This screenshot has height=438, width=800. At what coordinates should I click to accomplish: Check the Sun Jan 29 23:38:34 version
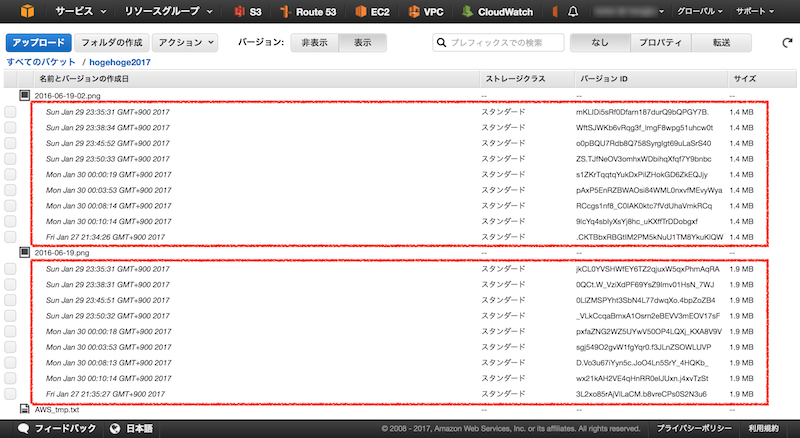click(10, 128)
